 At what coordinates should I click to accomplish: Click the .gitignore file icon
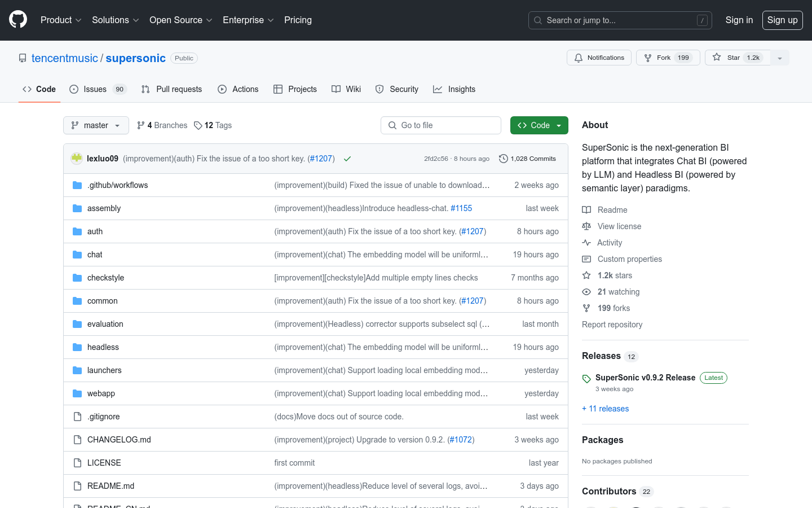(77, 417)
